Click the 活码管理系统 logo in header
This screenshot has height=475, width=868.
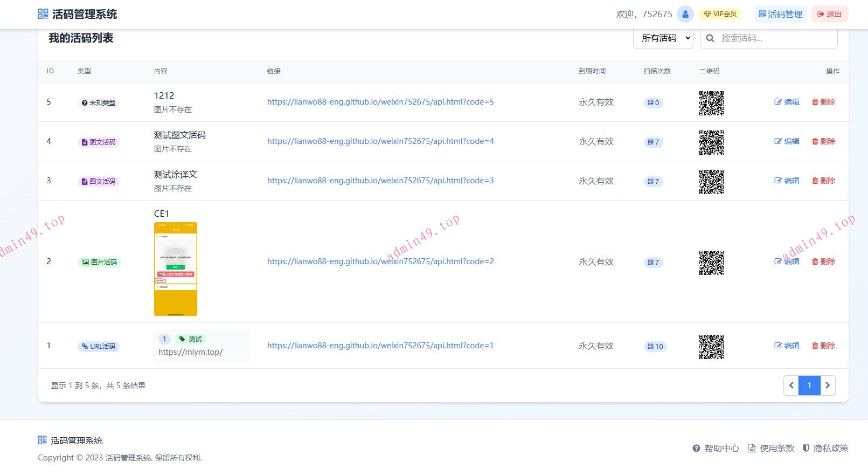pyautogui.click(x=78, y=14)
